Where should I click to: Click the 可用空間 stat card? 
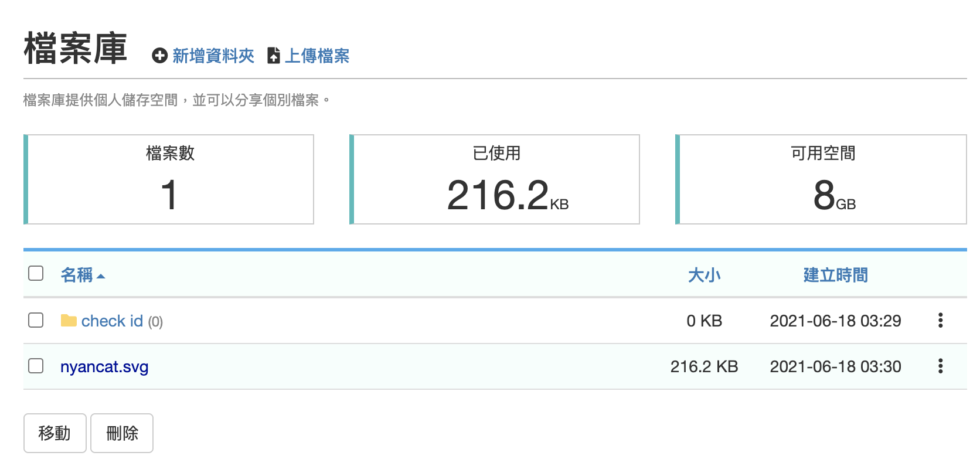coord(821,179)
